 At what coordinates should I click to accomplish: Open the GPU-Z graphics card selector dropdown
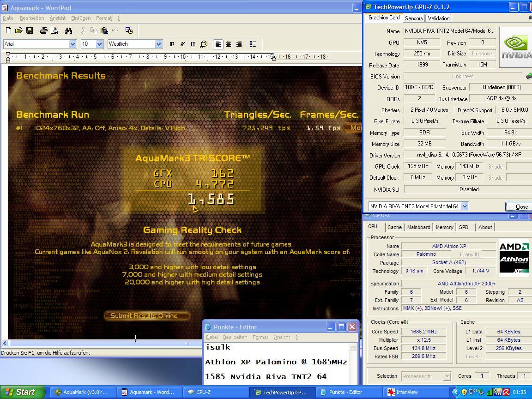coord(465,206)
